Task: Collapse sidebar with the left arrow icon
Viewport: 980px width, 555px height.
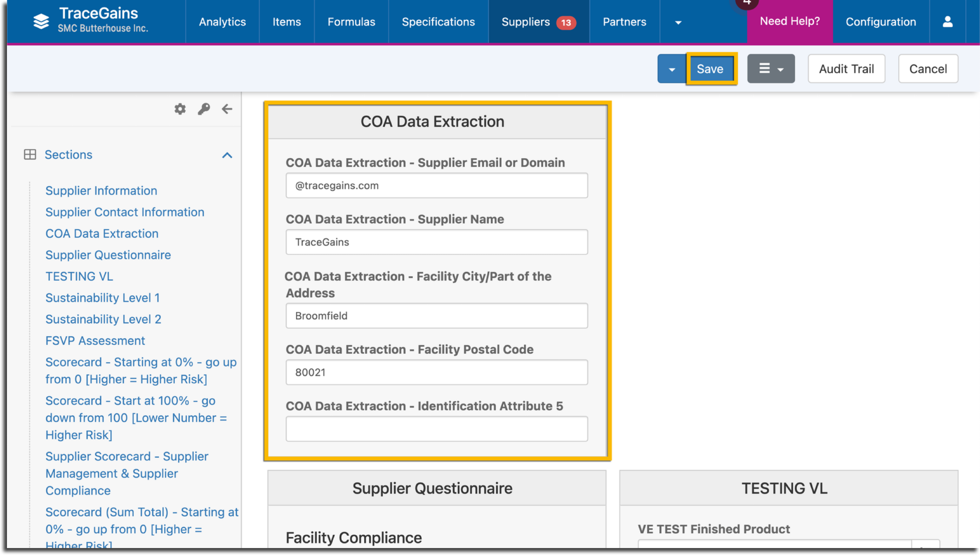Action: pyautogui.click(x=227, y=109)
